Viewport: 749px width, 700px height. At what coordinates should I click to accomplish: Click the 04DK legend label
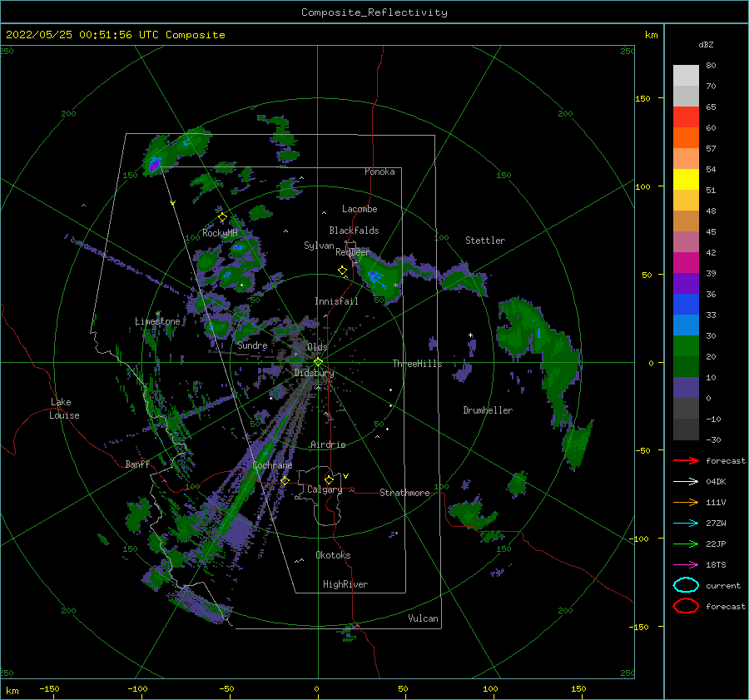click(x=716, y=481)
